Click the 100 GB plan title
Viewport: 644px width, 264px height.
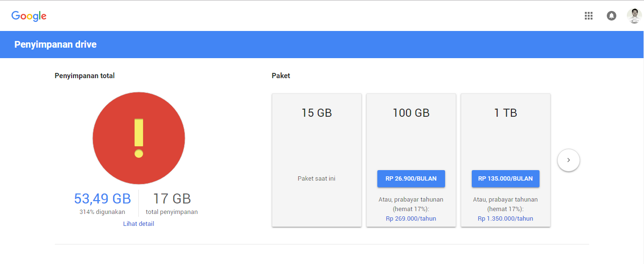pos(411,113)
